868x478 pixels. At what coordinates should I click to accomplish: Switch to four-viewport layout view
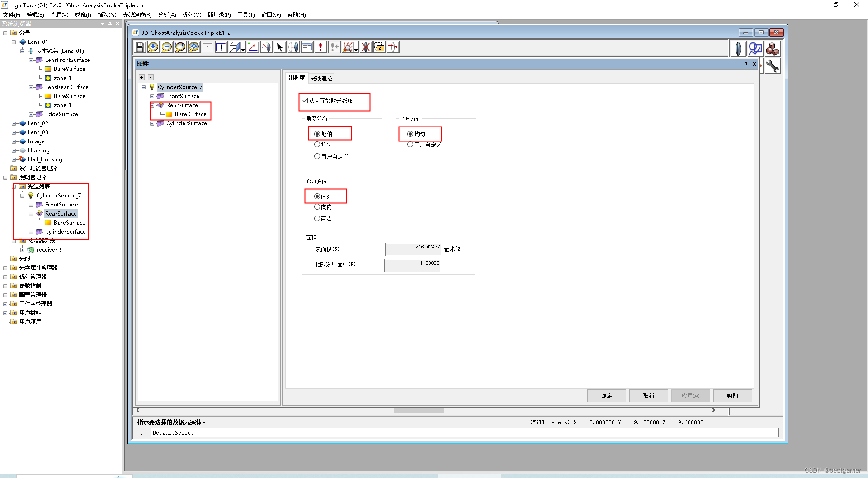(221, 47)
